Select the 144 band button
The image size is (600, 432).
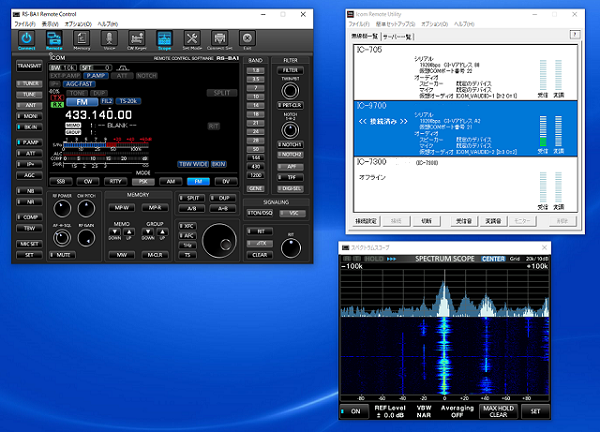pos(256,158)
